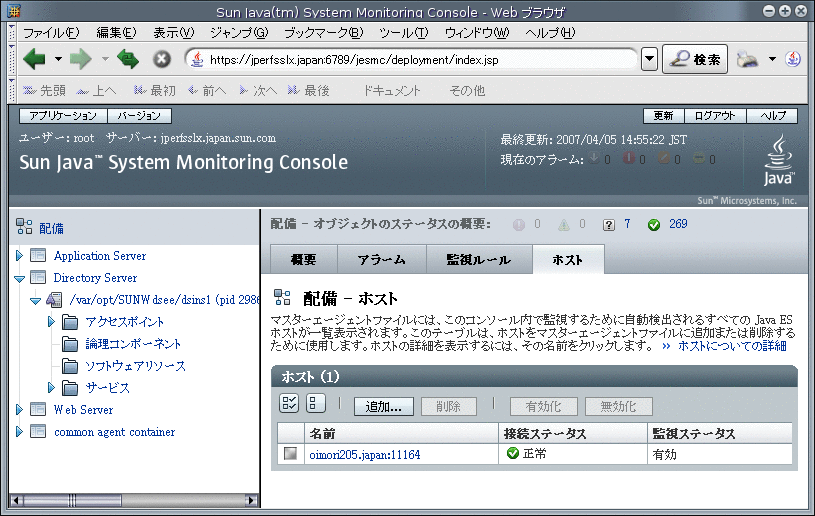This screenshot has width=815, height=516.
Task: Open the host link oimori205.japan:11164
Action: (364, 455)
